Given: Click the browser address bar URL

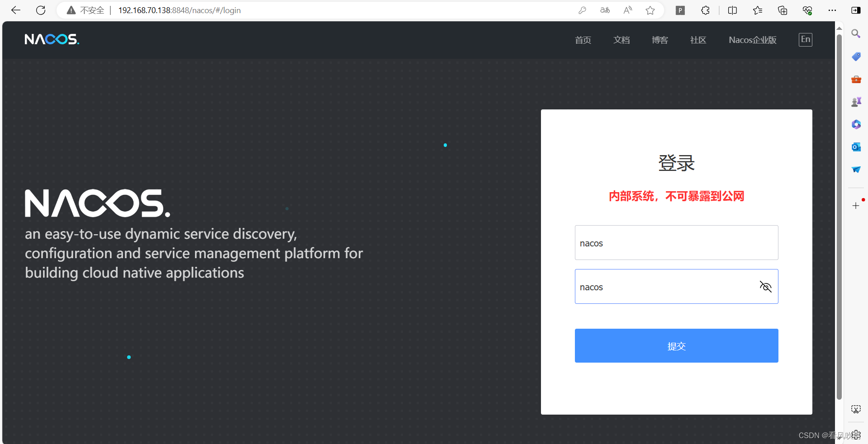Looking at the screenshot, I should click(x=180, y=10).
